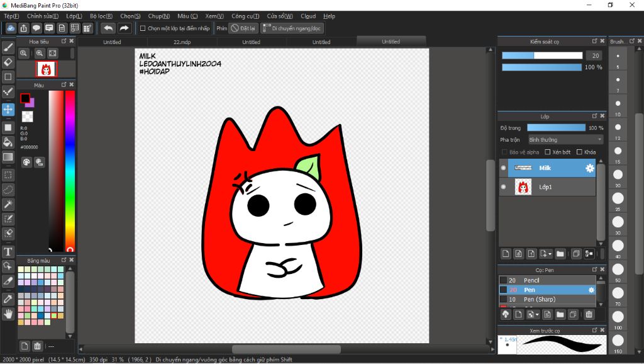
Task: Open the Help menu
Action: tap(329, 16)
